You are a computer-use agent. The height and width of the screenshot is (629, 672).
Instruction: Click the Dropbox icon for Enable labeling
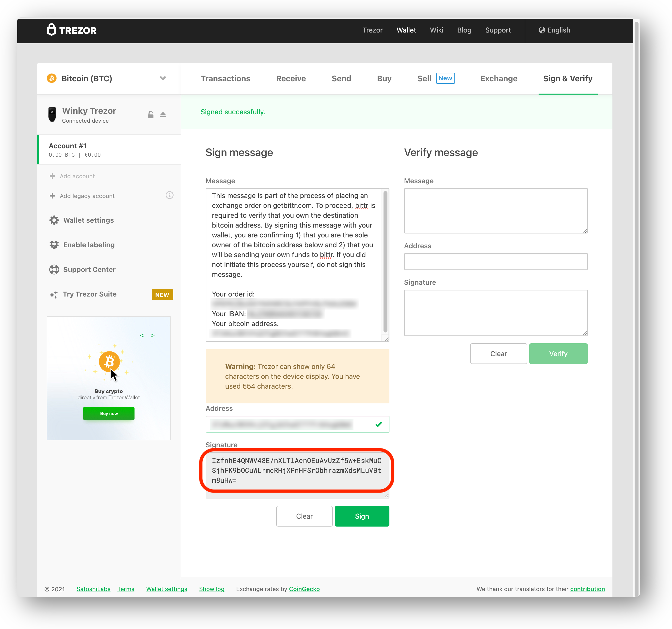[x=54, y=245]
